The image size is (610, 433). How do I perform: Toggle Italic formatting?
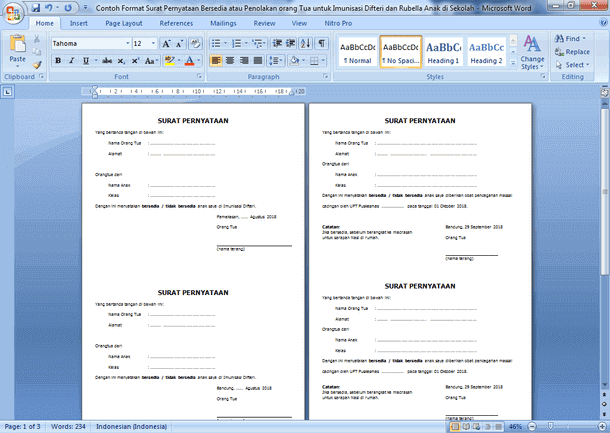click(x=72, y=61)
